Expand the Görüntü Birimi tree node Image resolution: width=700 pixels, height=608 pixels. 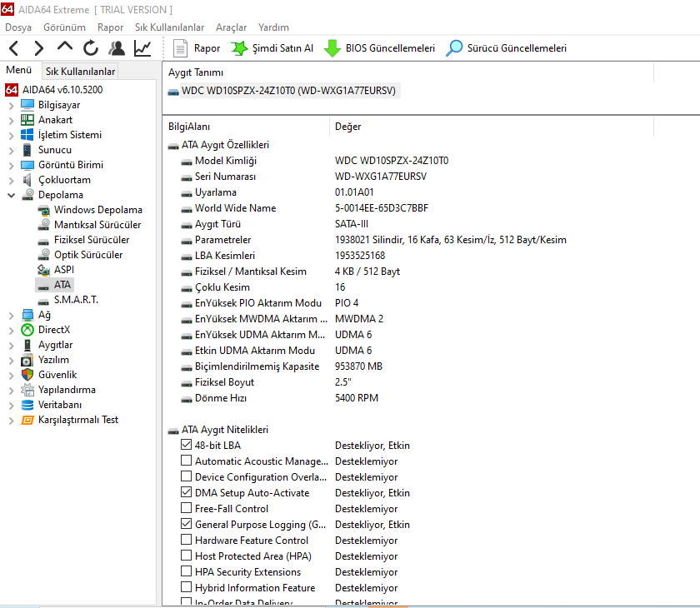11,166
